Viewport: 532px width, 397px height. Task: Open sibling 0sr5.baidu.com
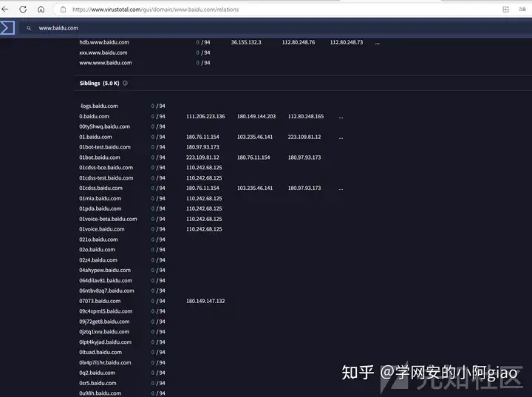98,383
